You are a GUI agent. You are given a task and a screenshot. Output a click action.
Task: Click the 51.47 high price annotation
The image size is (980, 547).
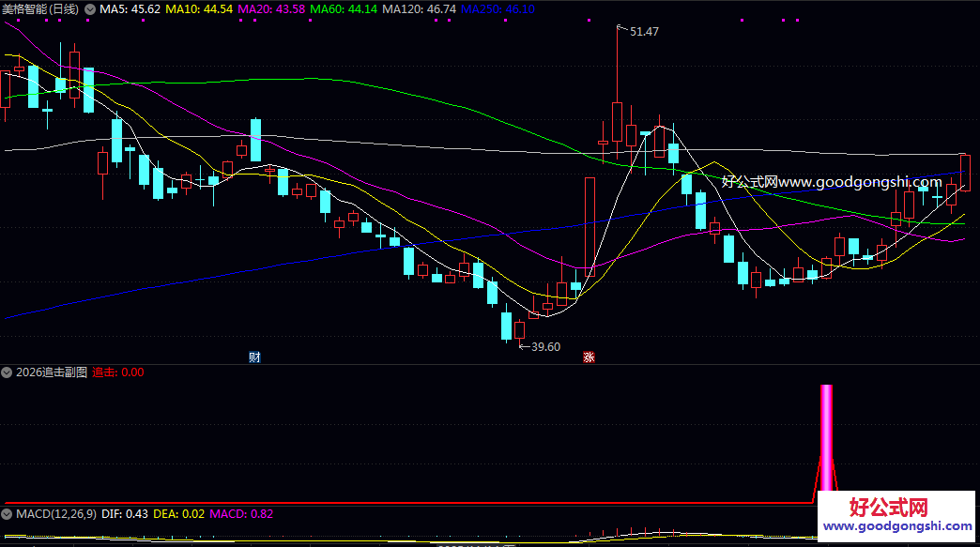[x=644, y=32]
